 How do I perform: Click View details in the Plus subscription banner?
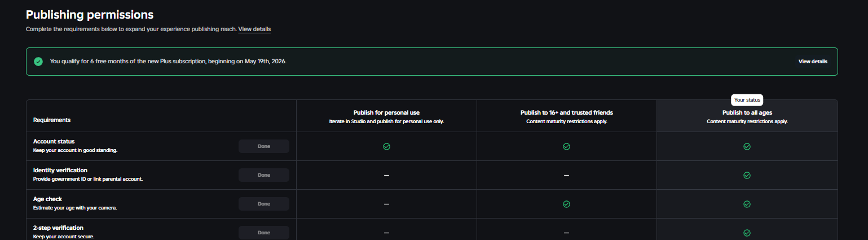(x=813, y=62)
